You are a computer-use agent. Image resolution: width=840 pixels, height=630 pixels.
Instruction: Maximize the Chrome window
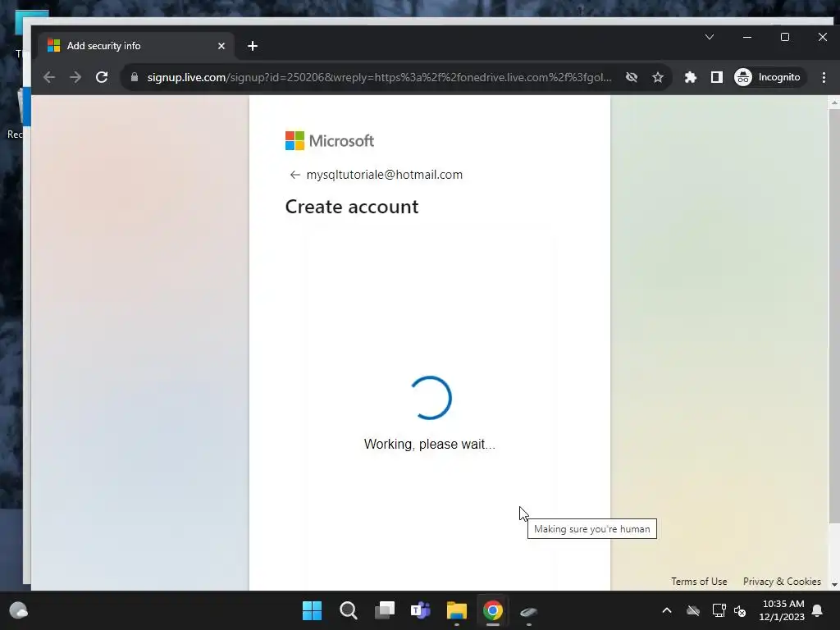pyautogui.click(x=785, y=37)
